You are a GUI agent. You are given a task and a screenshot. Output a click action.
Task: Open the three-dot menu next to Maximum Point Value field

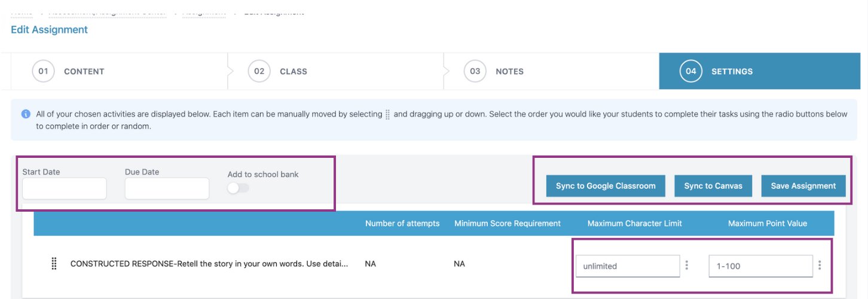click(x=820, y=265)
